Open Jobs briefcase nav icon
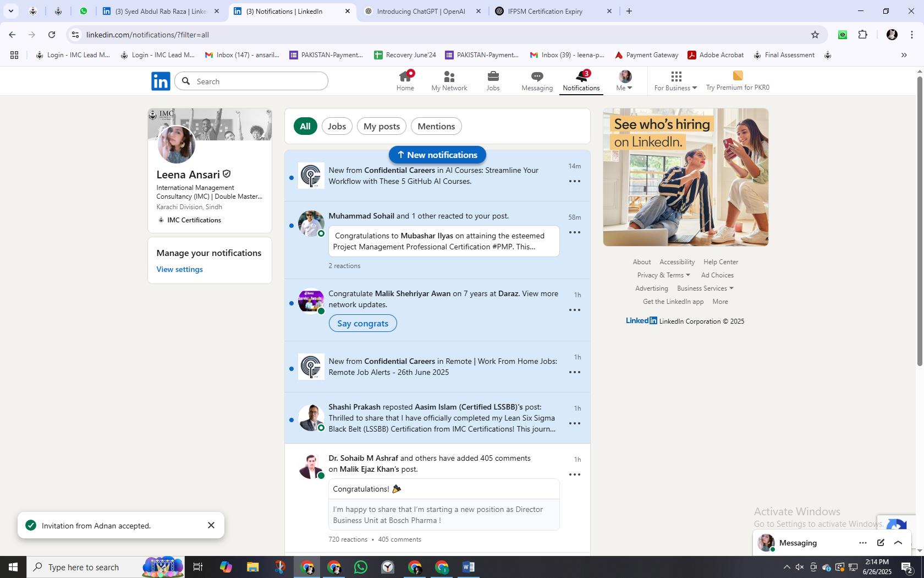The image size is (924, 578). (493, 80)
